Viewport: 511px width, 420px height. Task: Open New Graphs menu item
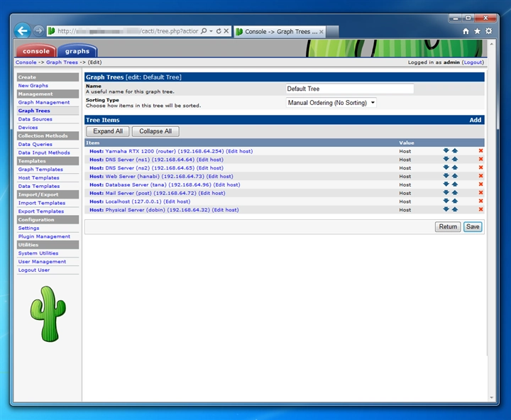click(33, 85)
